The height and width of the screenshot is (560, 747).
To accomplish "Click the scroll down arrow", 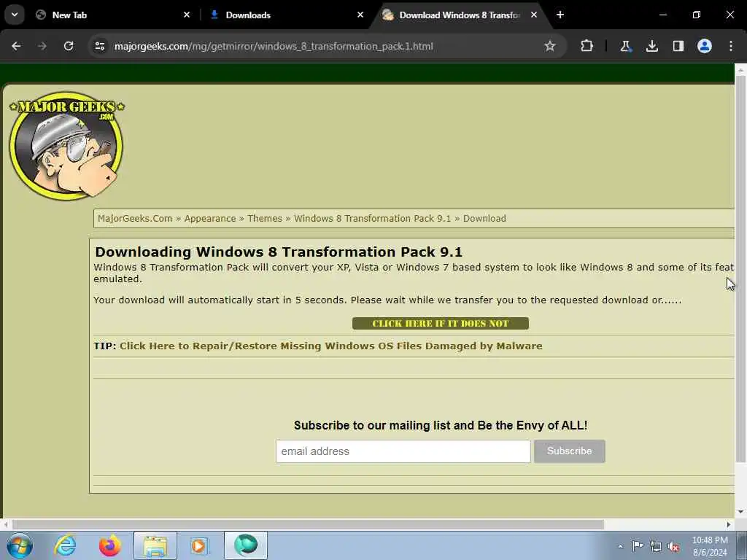I will (x=740, y=512).
